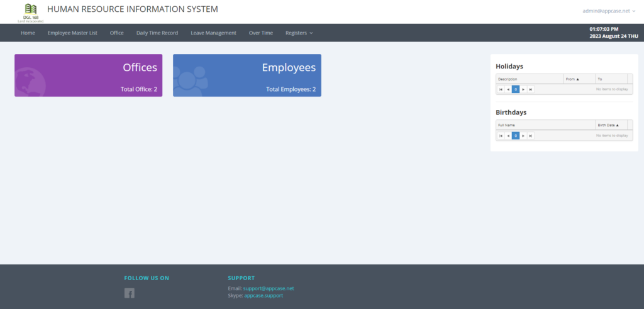Click the appcase.support Skype link
The width and height of the screenshot is (644, 309).
(x=264, y=295)
